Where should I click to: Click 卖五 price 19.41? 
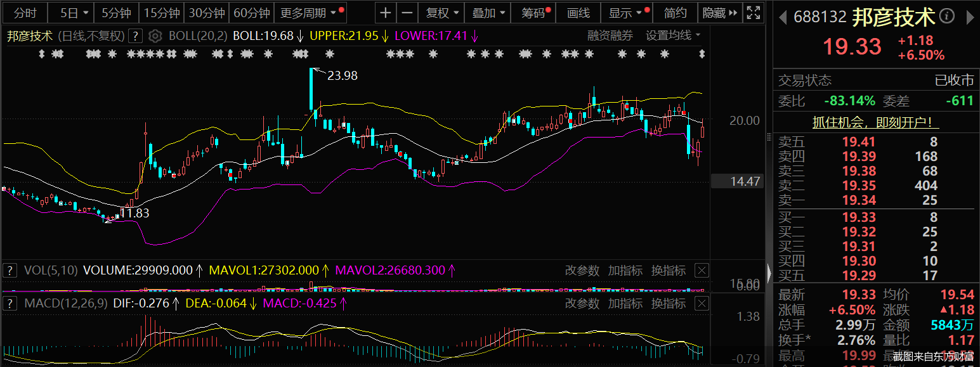pos(859,142)
